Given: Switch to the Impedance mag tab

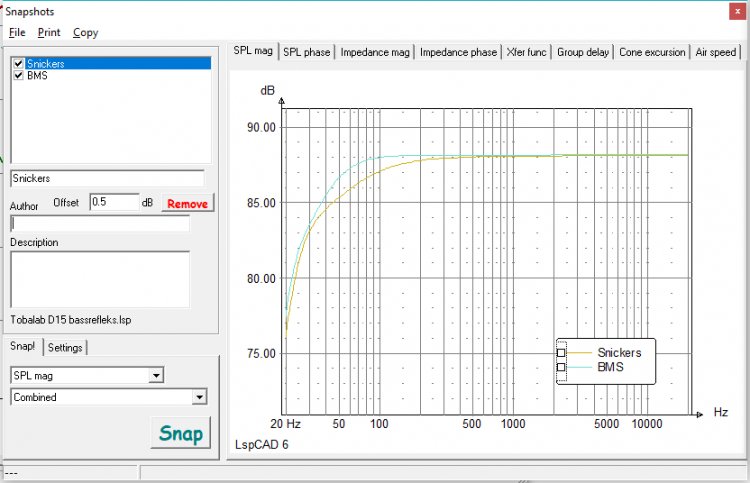Looking at the screenshot, I should point(375,52).
